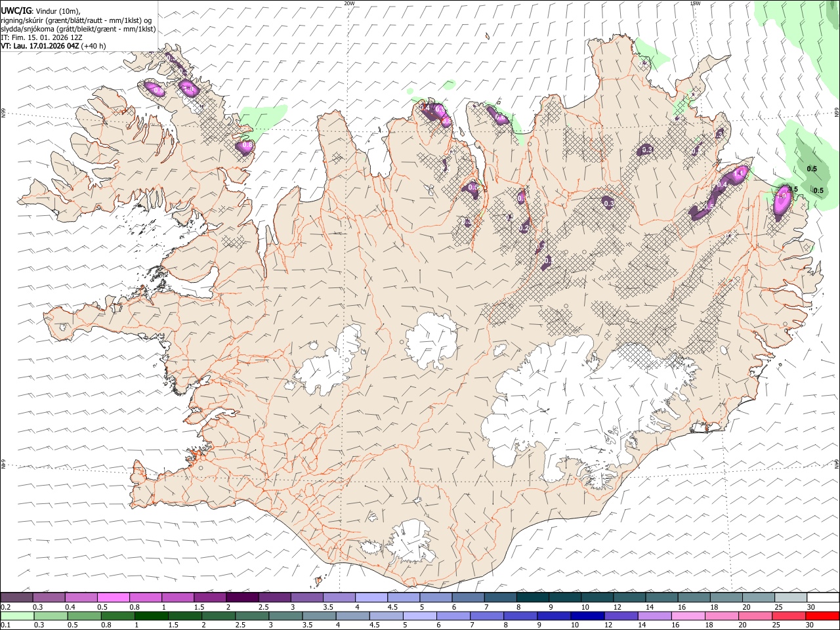This screenshot has width=840, height=630.
Task: Select the palest green 0.1 swatch in bottom legend row
Action: pos(17,616)
